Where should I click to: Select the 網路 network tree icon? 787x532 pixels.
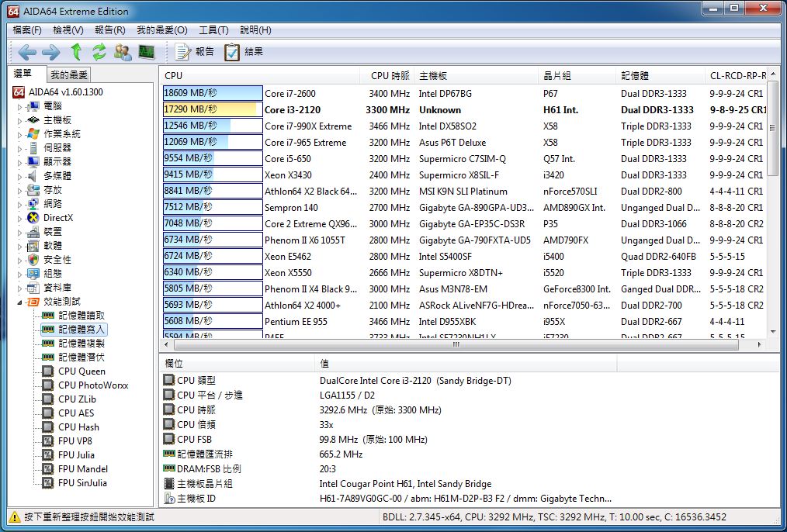coord(33,204)
